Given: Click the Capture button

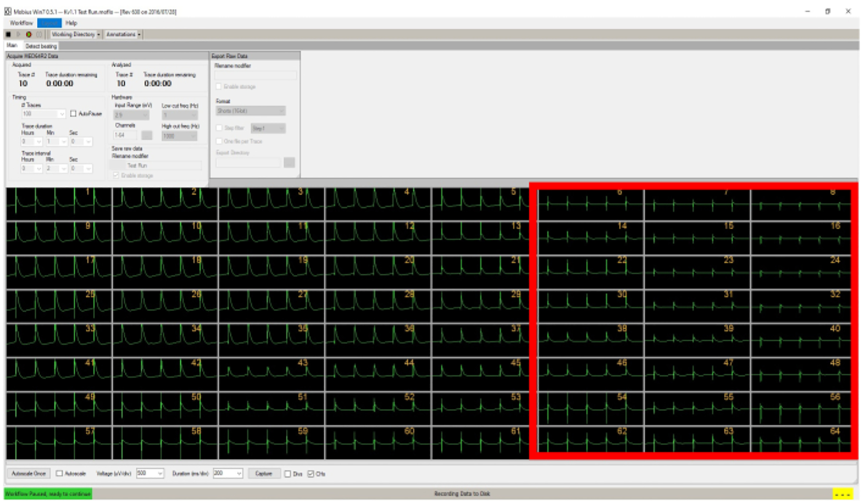Looking at the screenshot, I should pyautogui.click(x=264, y=473).
